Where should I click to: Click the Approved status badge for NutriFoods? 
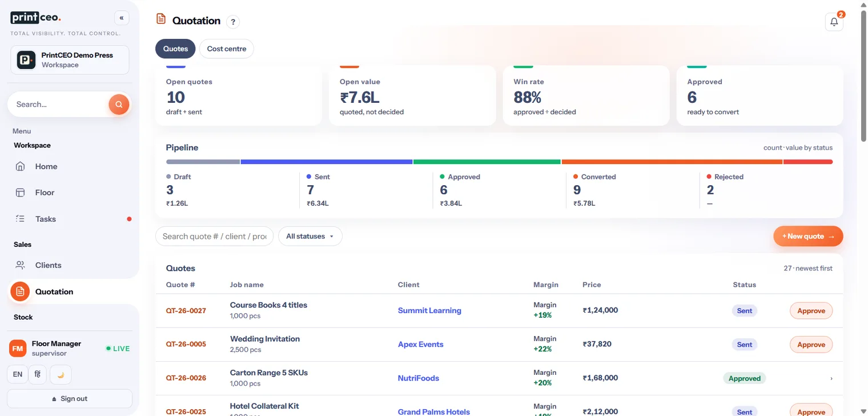point(745,378)
